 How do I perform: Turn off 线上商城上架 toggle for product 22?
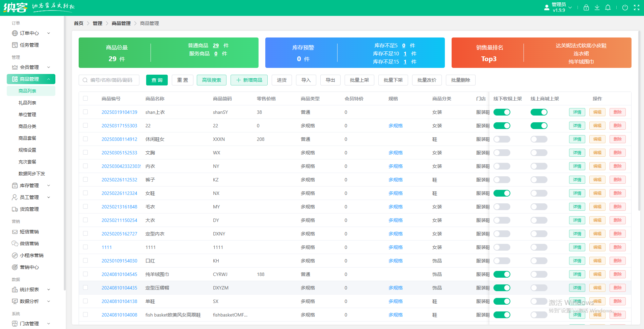539,126
